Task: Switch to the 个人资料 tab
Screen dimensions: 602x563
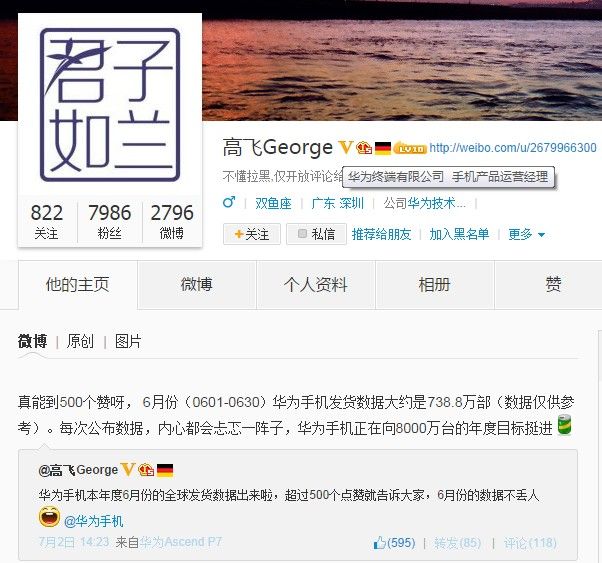Action: tap(316, 285)
